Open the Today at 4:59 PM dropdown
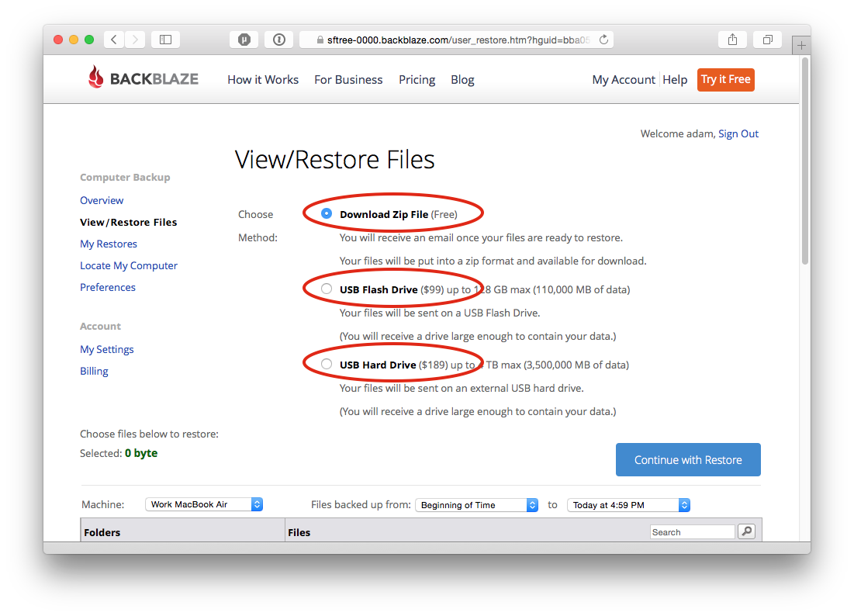Viewport: 854px width, 616px height. (628, 505)
